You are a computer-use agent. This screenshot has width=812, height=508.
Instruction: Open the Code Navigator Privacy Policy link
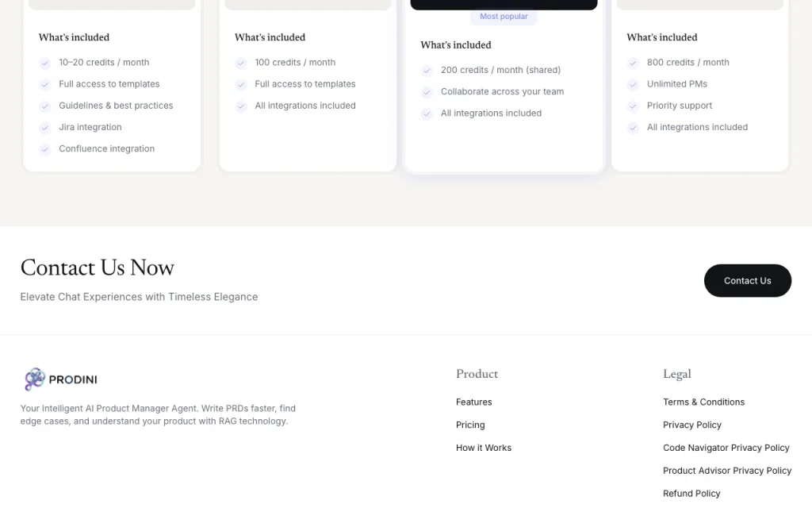[x=726, y=448]
